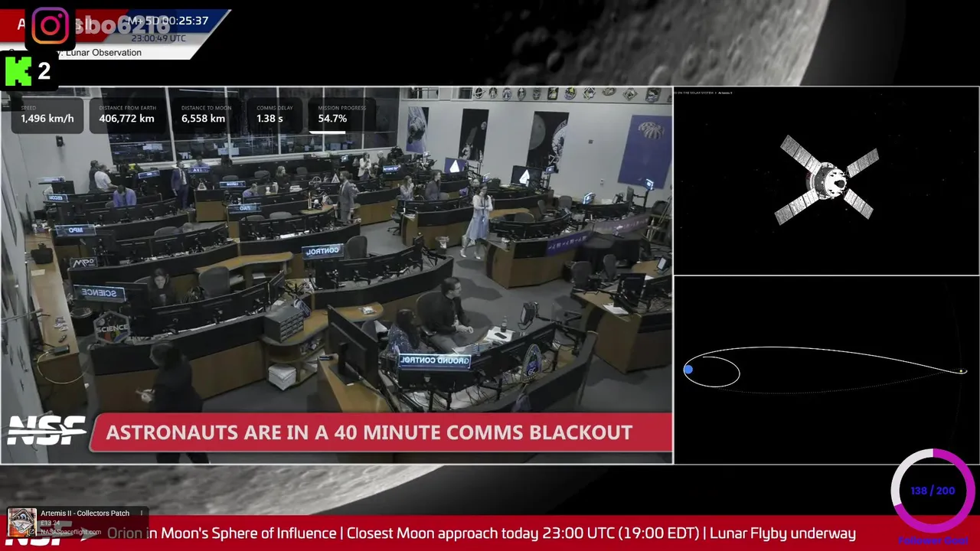Image resolution: width=980 pixels, height=551 pixels.
Task: Click the CONTROL console sign
Action: click(x=322, y=251)
